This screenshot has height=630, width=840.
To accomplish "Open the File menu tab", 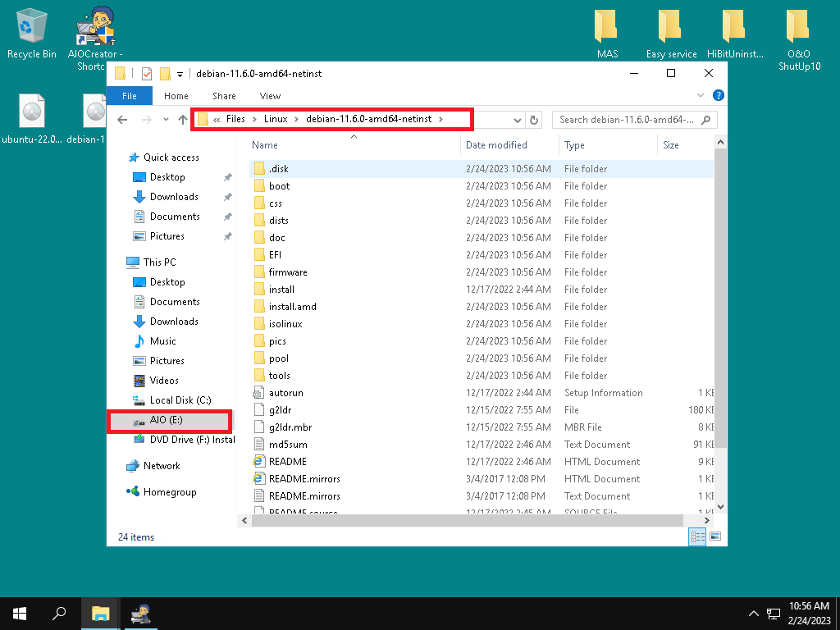I will pyautogui.click(x=130, y=96).
